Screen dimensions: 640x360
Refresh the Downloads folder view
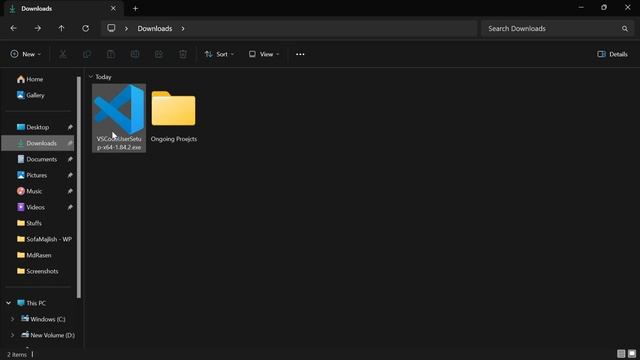[x=85, y=29]
